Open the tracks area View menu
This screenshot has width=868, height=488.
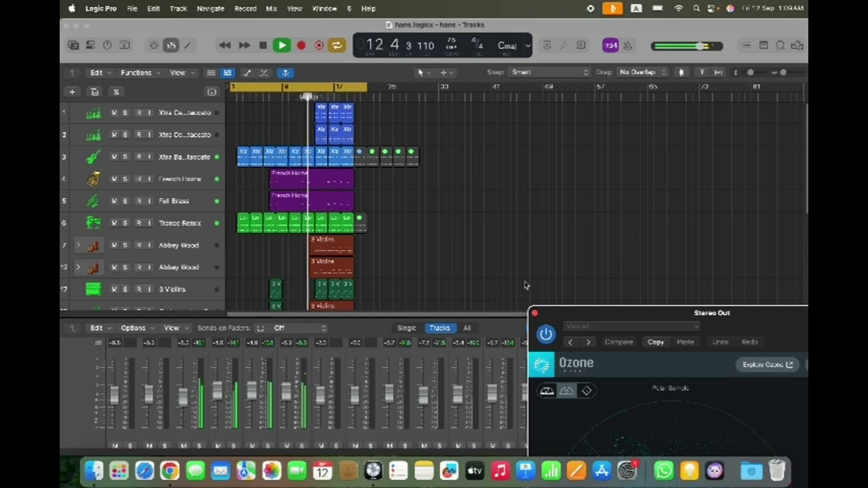tap(182, 73)
